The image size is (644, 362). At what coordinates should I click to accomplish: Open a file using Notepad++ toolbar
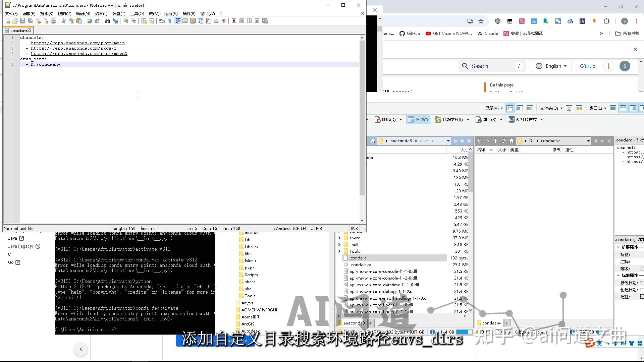click(x=14, y=21)
